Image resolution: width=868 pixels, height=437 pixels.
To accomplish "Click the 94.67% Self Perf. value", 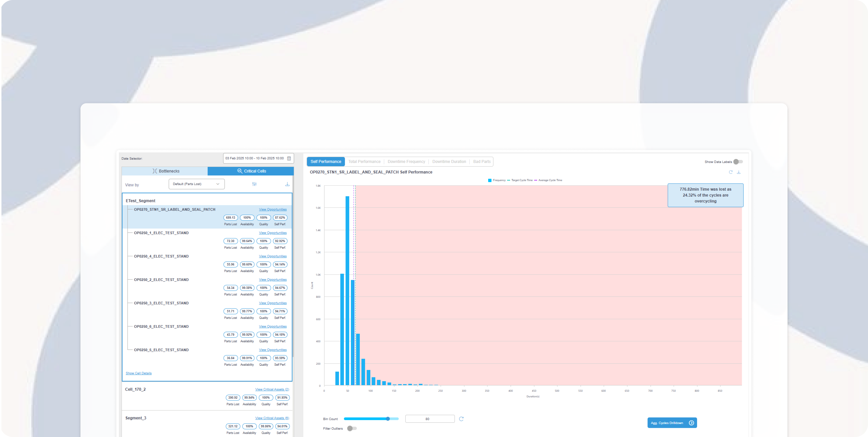I will (280, 288).
